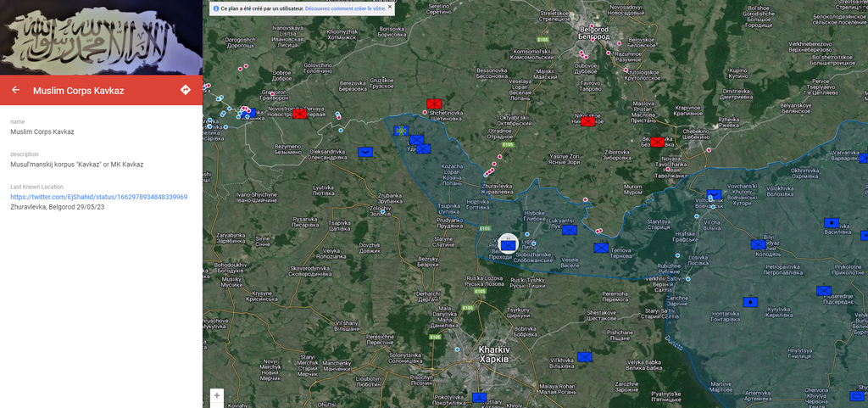The width and height of the screenshot is (868, 408).
Task: Open the Muslim Corps Kavkaz banner image
Action: [x=101, y=37]
